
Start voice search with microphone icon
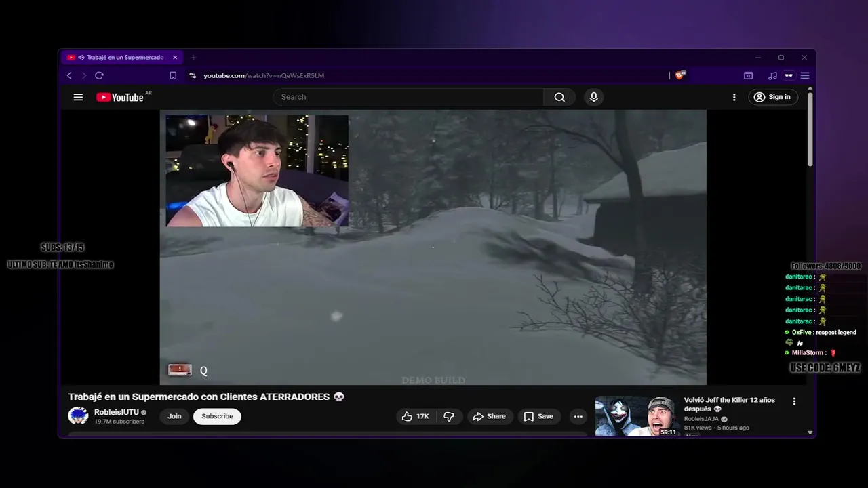click(594, 97)
